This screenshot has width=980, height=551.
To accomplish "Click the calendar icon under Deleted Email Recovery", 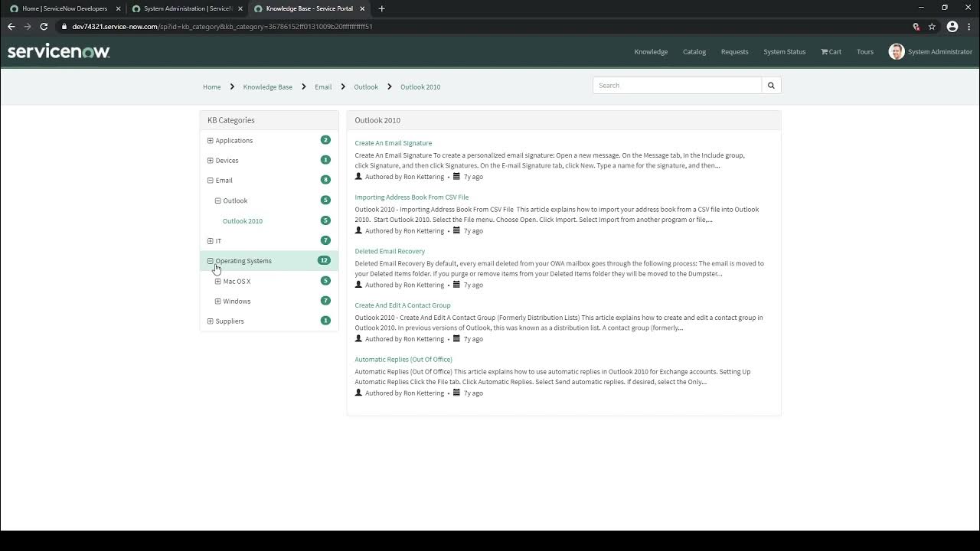I will (457, 285).
